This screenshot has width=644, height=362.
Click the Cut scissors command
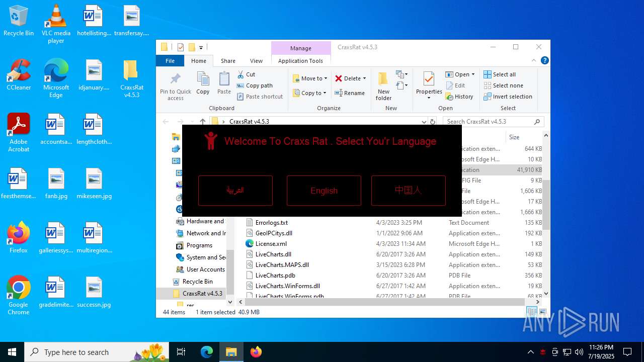pyautogui.click(x=246, y=74)
